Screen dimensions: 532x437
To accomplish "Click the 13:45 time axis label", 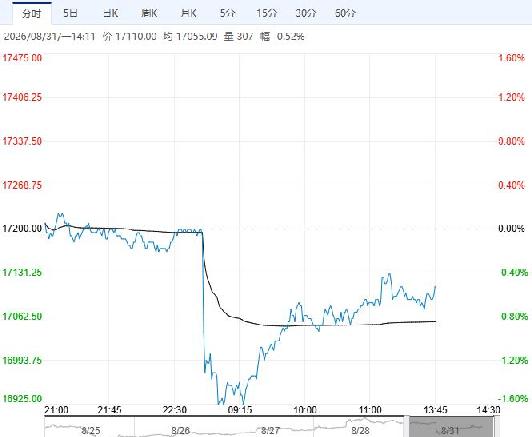I will click(435, 410).
